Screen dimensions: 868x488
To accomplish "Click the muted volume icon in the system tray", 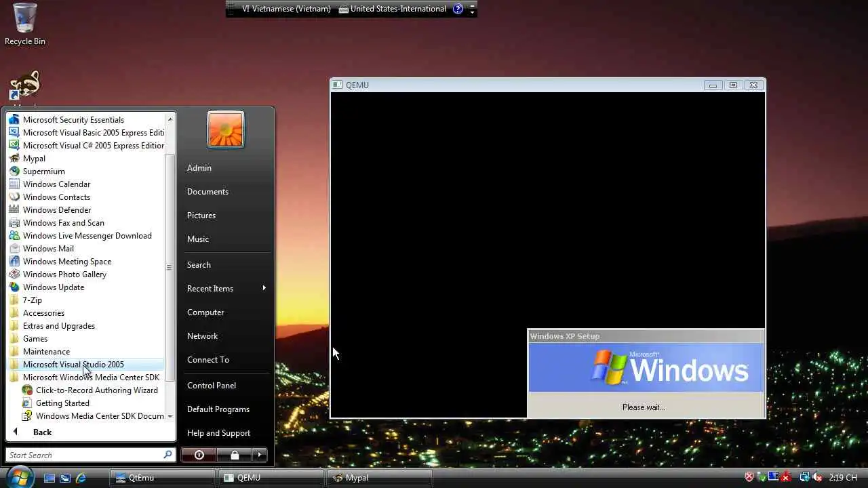I will (x=818, y=478).
